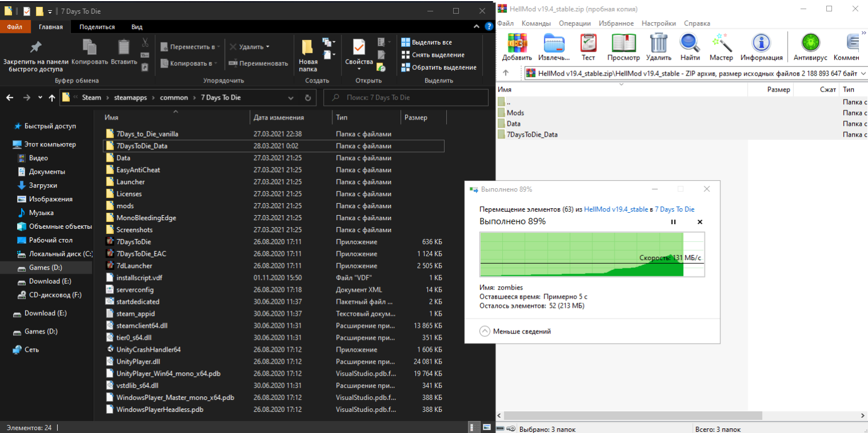
Task: Expand the WinRAR archive path dropdown
Action: [862, 73]
